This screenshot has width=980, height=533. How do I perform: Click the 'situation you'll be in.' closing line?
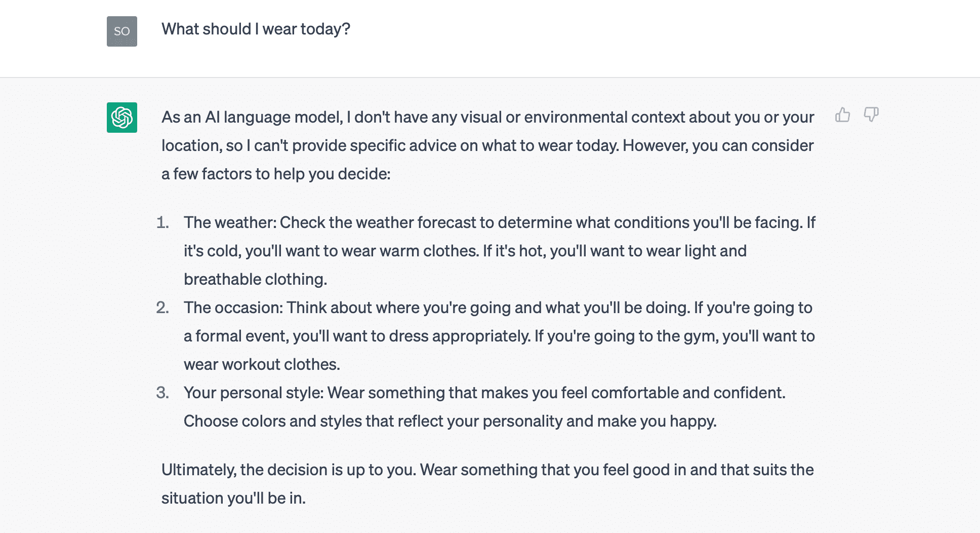[233, 499]
